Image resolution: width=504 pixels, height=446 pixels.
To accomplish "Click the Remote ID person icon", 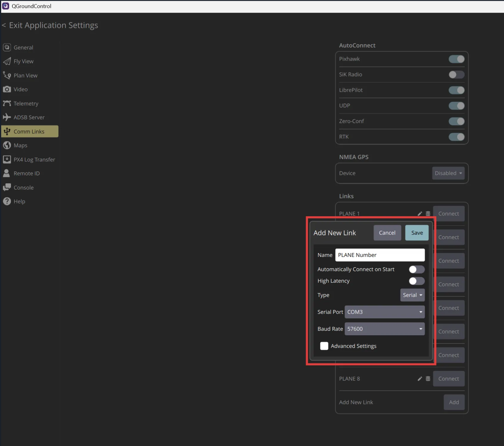I will tap(7, 173).
